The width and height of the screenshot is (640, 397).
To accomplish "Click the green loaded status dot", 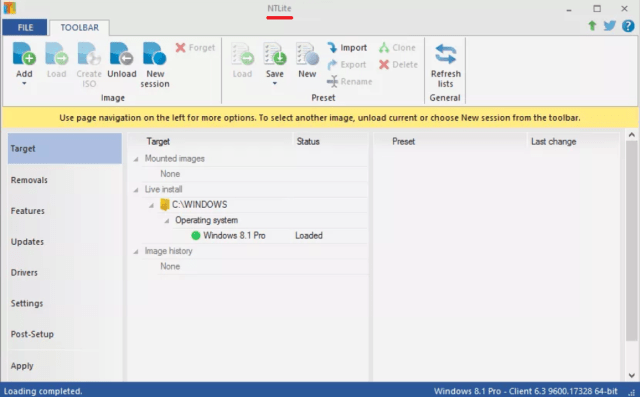I will [196, 235].
